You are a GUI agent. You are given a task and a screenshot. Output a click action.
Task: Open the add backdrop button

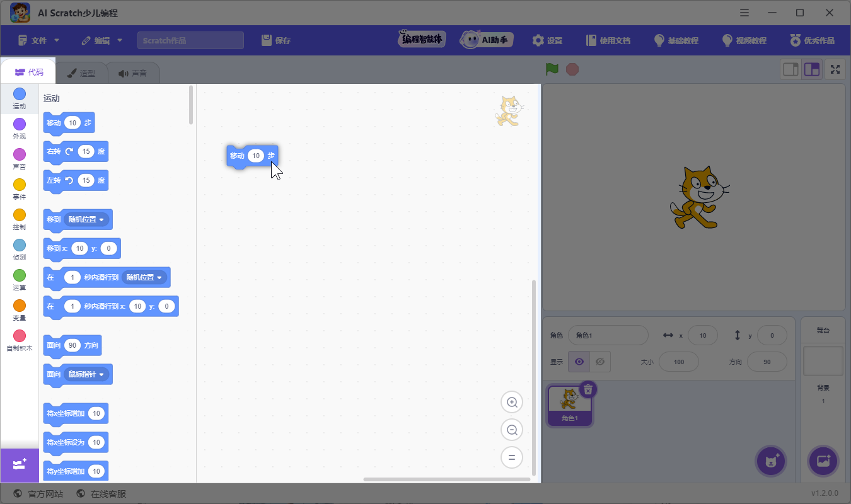(823, 461)
